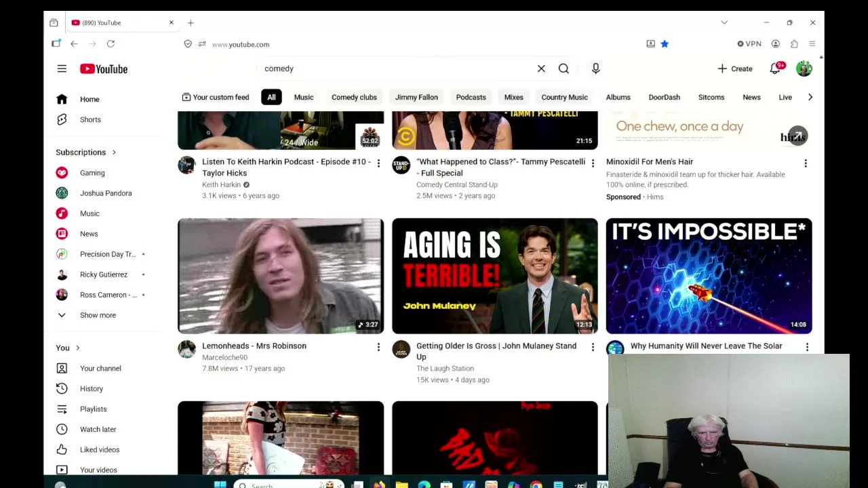
Task: Play the It's Impossible space video thumbnail
Action: 709,276
